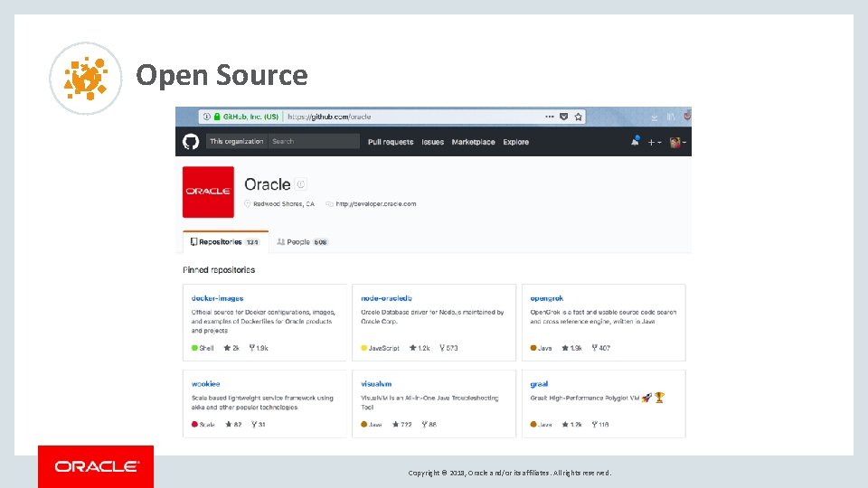
Task: Click the green padlock security icon
Action: (x=217, y=117)
